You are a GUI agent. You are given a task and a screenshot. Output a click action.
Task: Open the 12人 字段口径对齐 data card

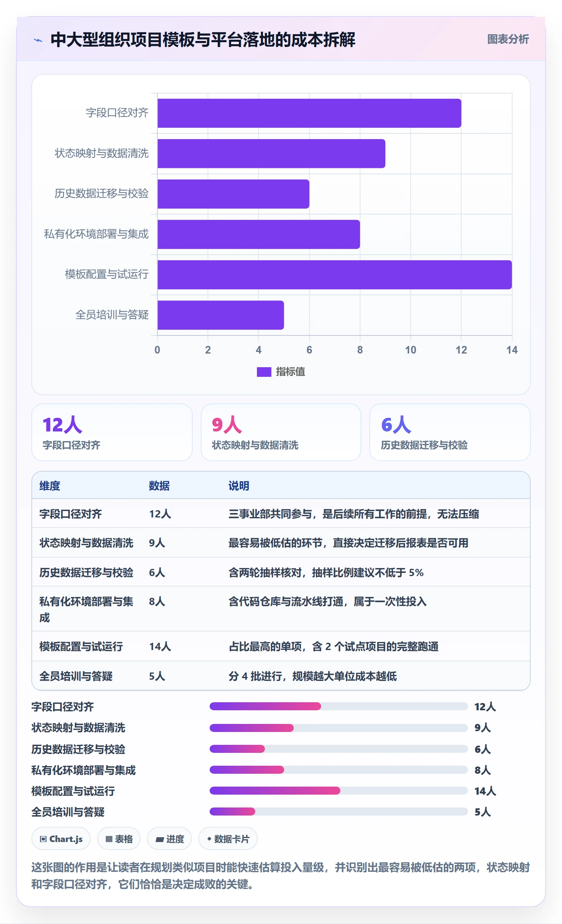(x=112, y=432)
